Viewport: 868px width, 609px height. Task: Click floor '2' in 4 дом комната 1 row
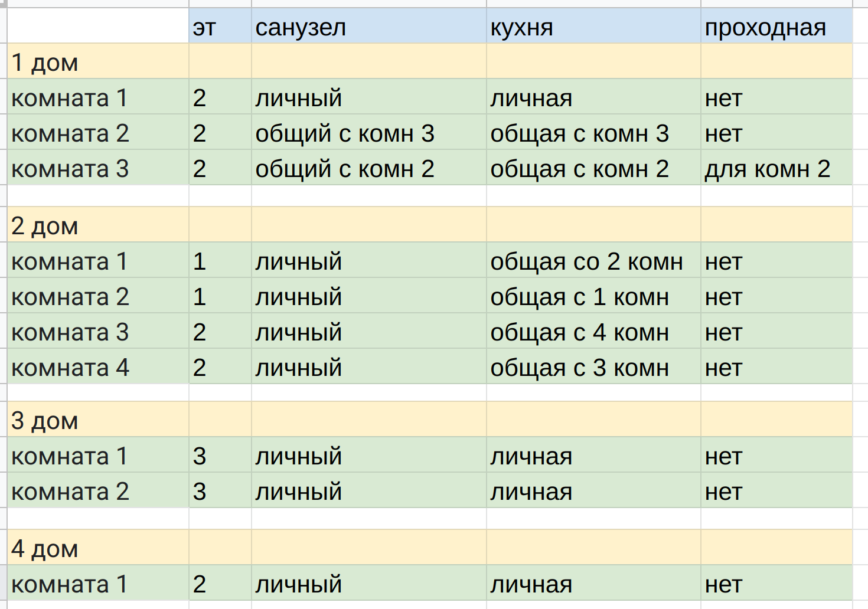[x=220, y=583]
